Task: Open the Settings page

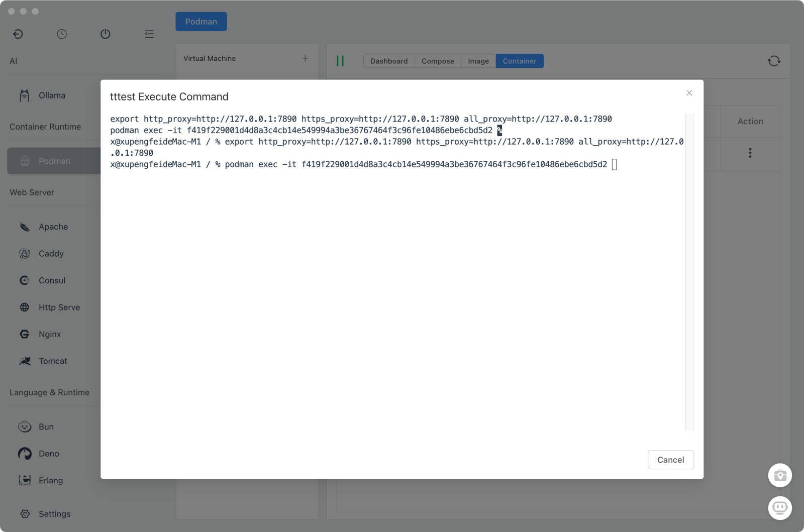Action: click(54, 514)
